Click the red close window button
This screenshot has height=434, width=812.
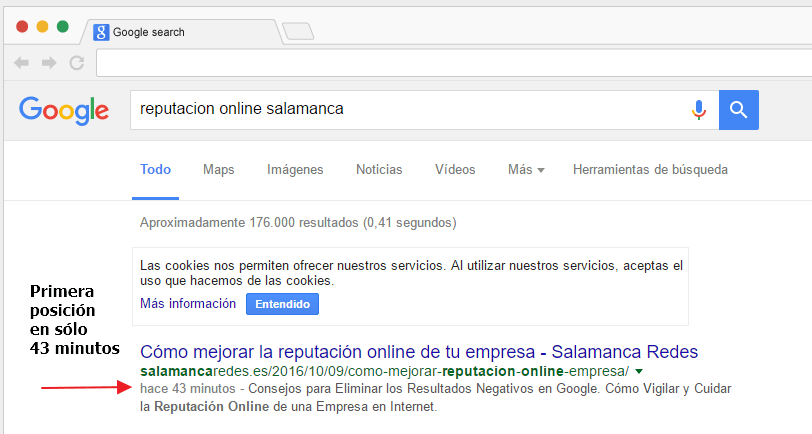[x=22, y=26]
